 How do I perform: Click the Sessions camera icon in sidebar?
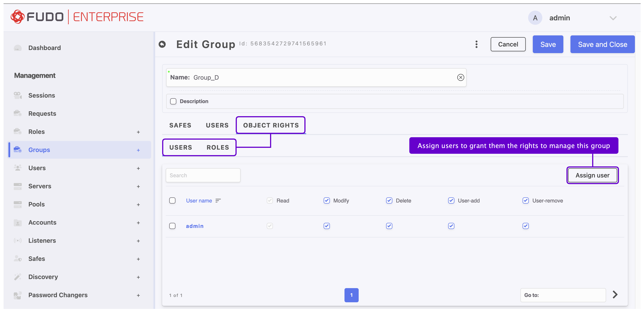(18, 95)
